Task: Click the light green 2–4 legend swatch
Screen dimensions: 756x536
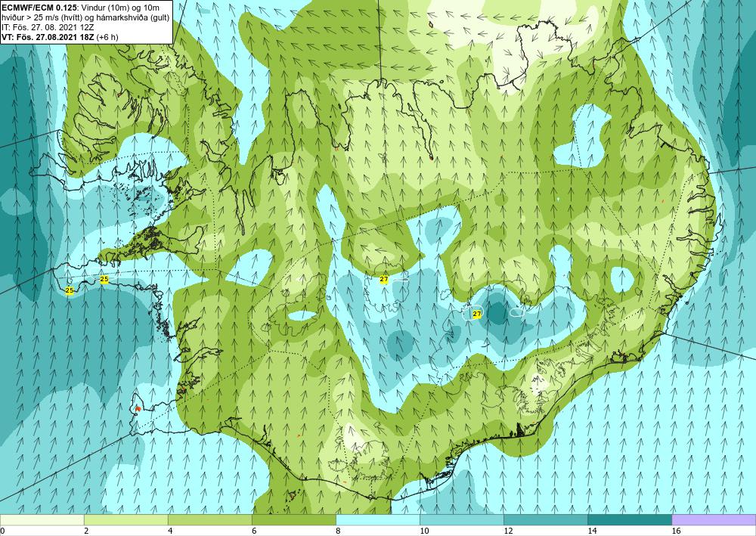Action: (125, 519)
